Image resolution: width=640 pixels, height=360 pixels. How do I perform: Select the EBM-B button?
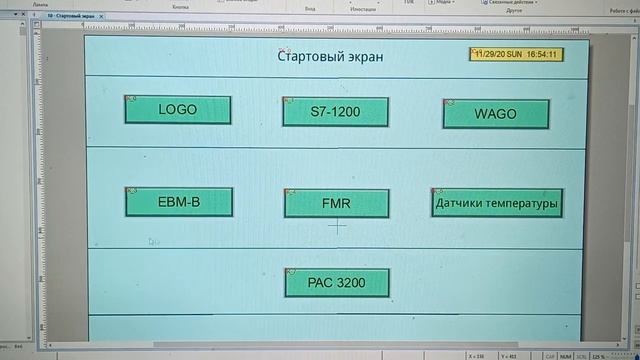click(179, 202)
